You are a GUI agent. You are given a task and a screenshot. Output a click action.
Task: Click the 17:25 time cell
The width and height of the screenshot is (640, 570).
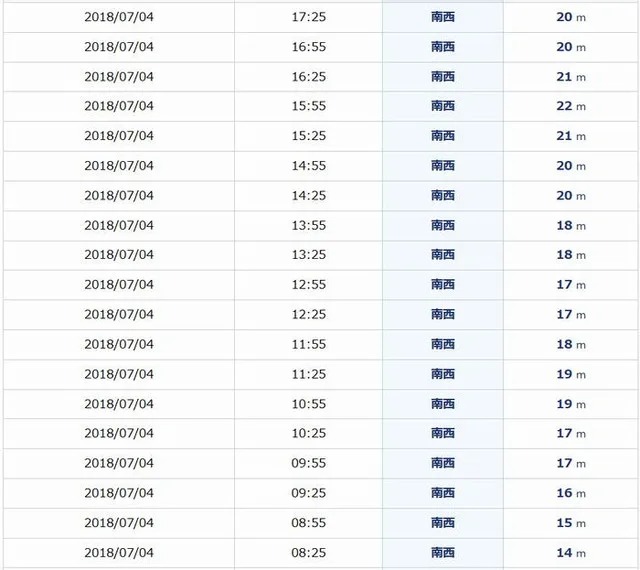[x=309, y=17]
